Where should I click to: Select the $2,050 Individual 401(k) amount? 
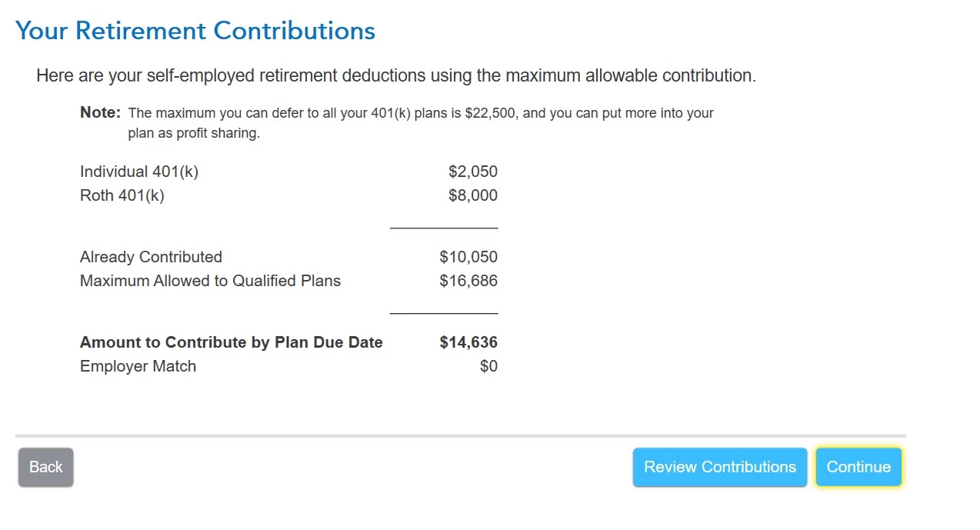tap(472, 172)
